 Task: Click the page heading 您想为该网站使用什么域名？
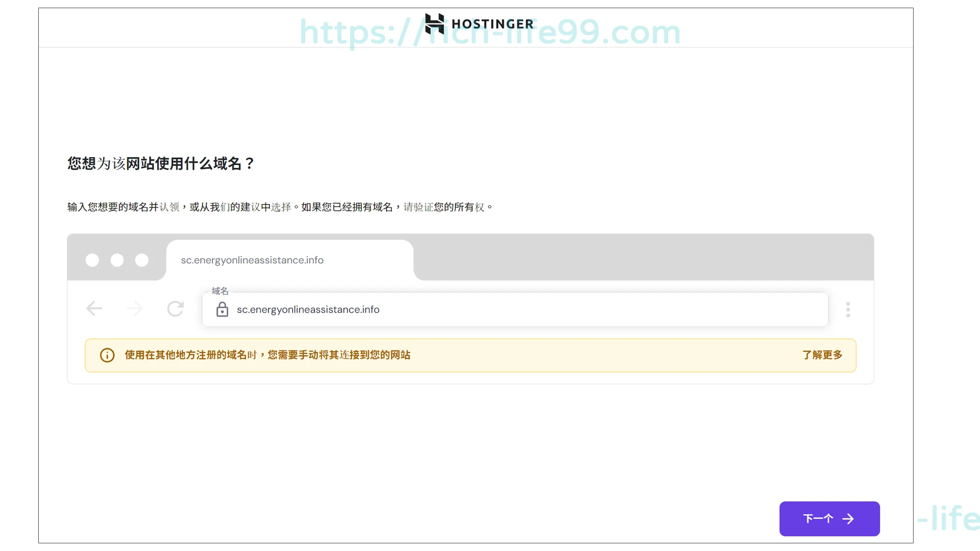(161, 163)
